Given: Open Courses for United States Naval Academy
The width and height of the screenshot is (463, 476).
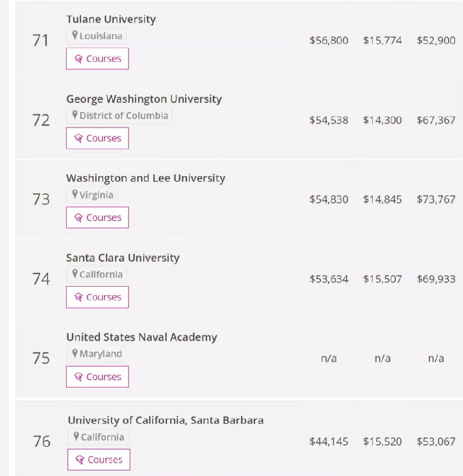Looking at the screenshot, I should pyautogui.click(x=97, y=377).
